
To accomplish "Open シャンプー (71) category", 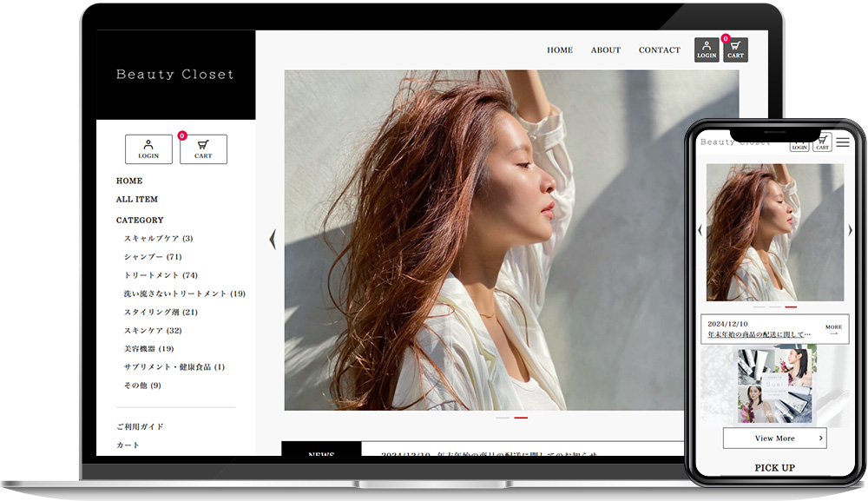I will click(x=153, y=257).
